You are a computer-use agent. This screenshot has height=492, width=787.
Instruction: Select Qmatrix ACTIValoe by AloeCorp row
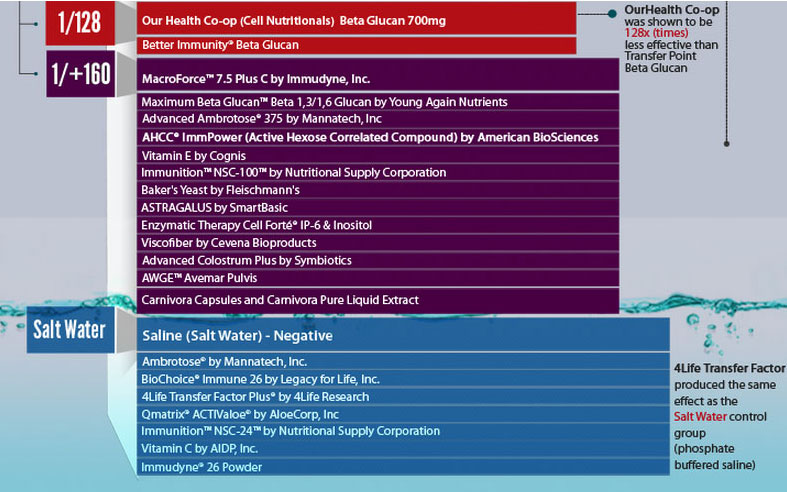[x=403, y=414]
